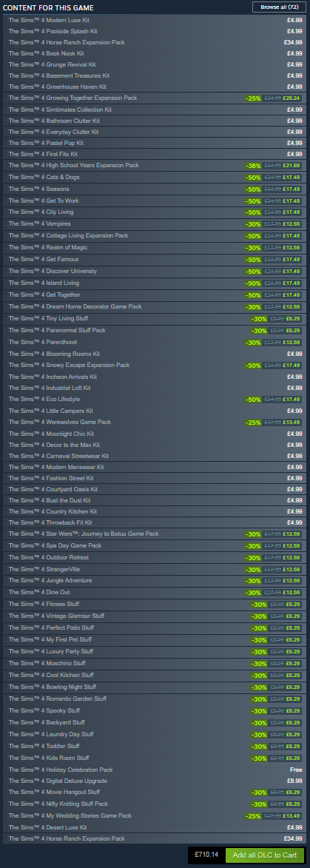
Task: Click The Sims 4 Digital Deluxe Upgrade
Action: [155, 781]
